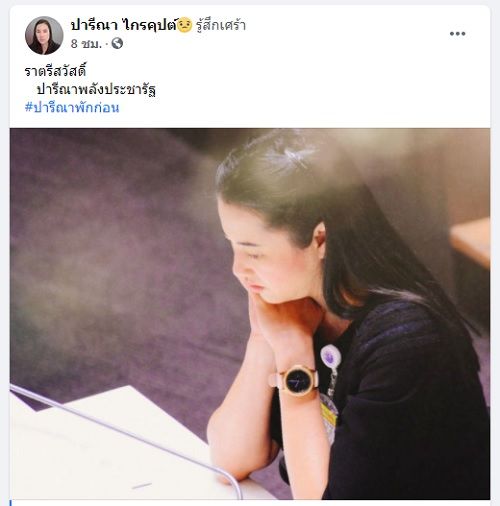
Task: Open the three-dot post options menu
Action: [457, 34]
